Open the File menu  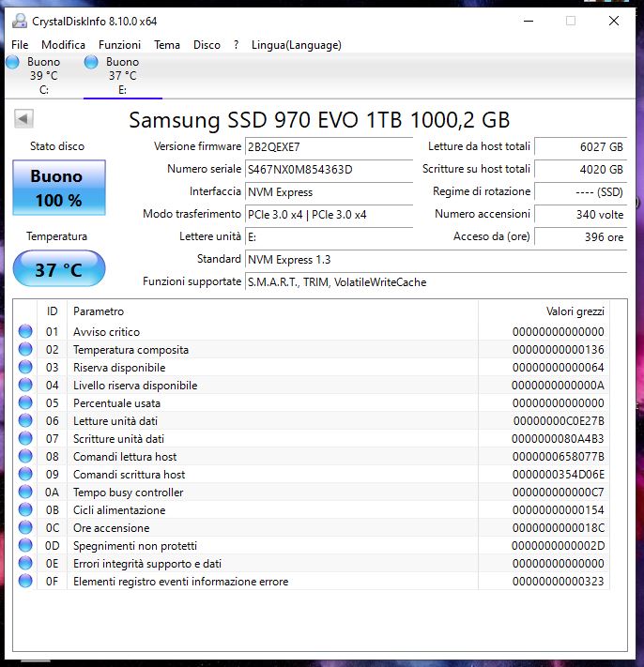(x=20, y=45)
